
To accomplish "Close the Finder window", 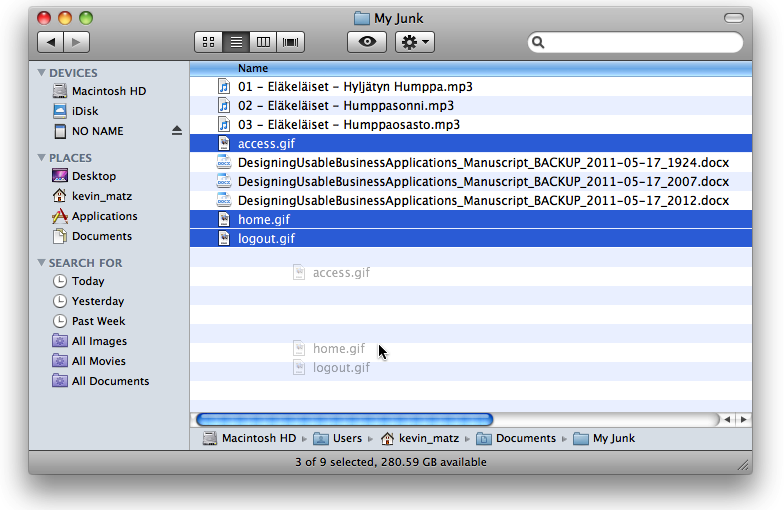I will [x=44, y=18].
